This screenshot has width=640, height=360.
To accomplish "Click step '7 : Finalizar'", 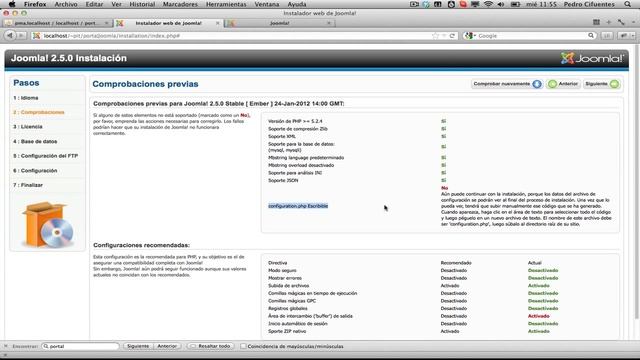I will (x=28, y=185).
